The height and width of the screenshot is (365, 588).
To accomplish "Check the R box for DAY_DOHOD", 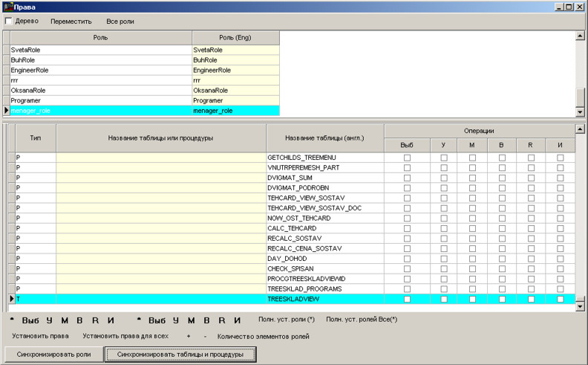I will [x=531, y=259].
